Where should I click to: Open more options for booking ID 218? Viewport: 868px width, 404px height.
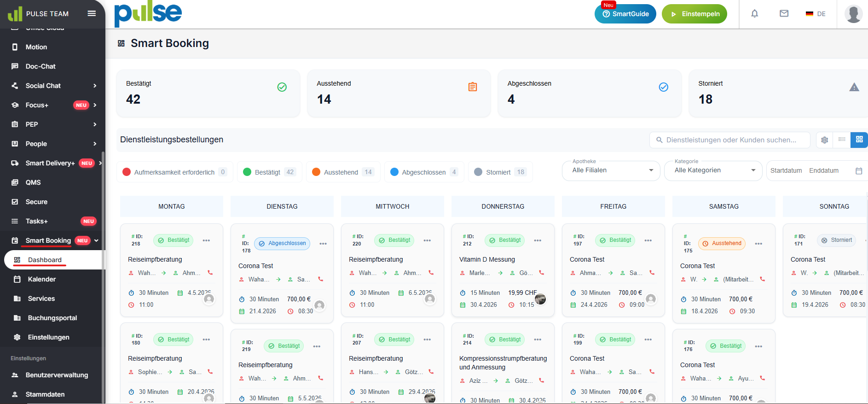tap(206, 240)
